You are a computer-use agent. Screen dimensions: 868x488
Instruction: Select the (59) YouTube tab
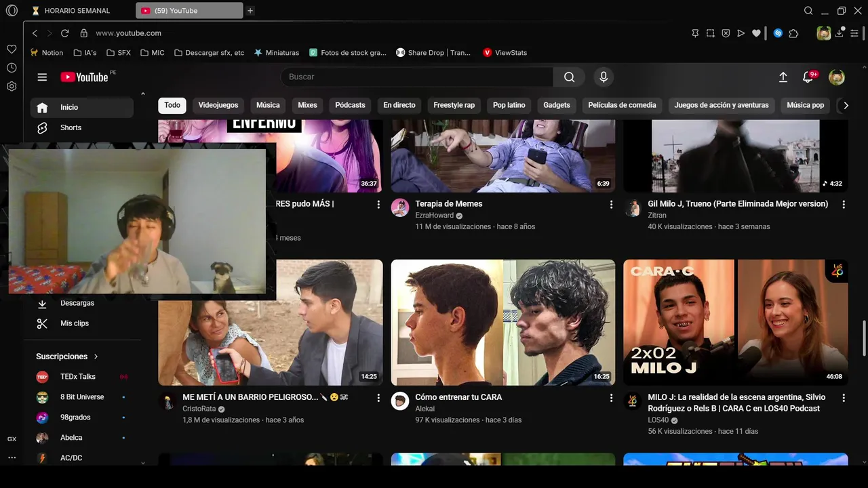point(189,11)
